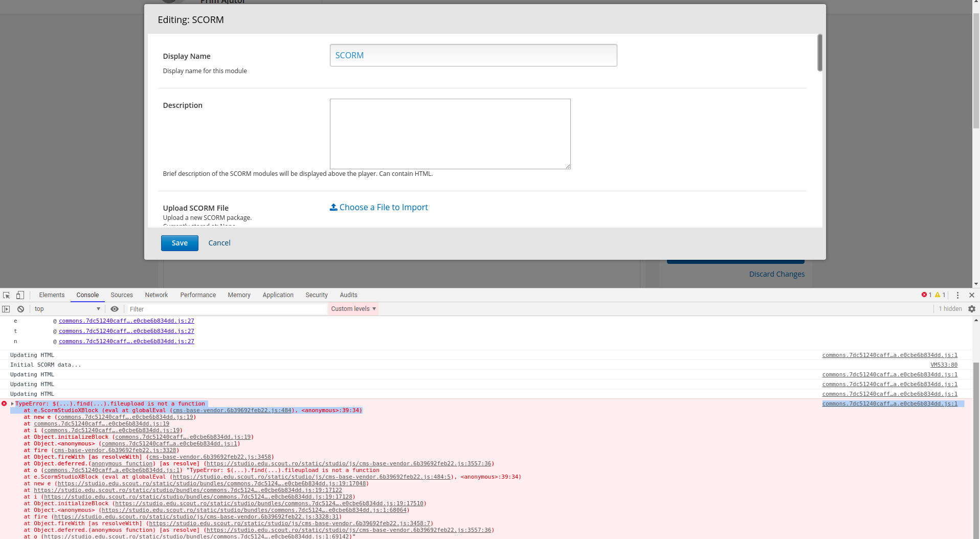980x539 pixels.
Task: Click the '1 hidden' messages toggle
Action: click(x=950, y=309)
